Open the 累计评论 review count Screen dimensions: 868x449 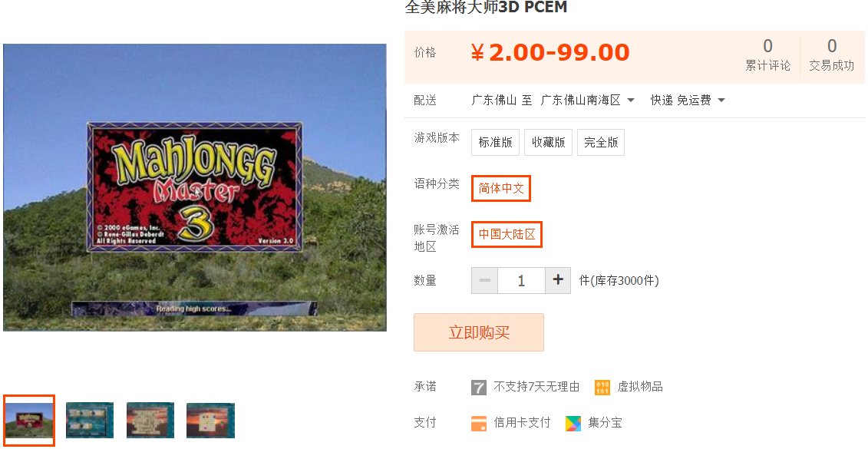coord(767,54)
